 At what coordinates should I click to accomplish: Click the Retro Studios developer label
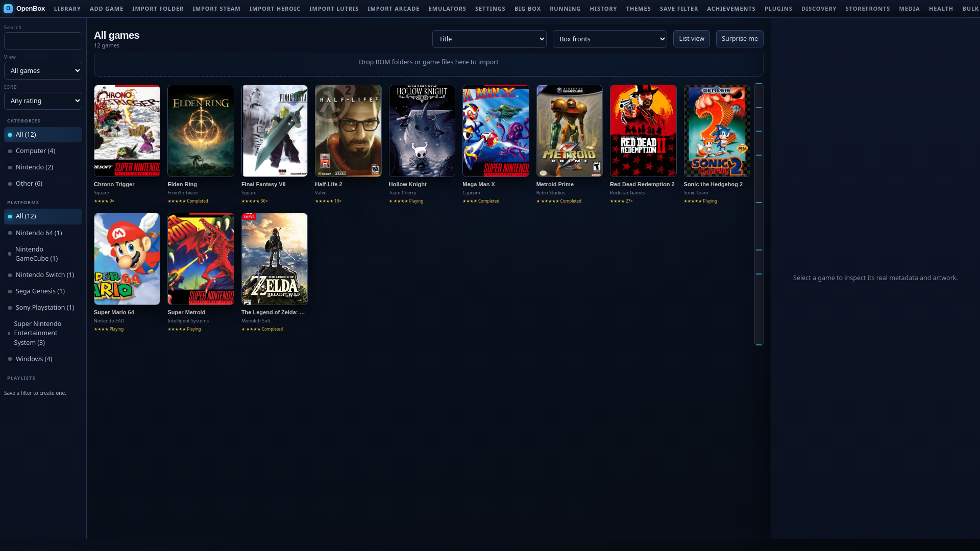click(x=551, y=193)
